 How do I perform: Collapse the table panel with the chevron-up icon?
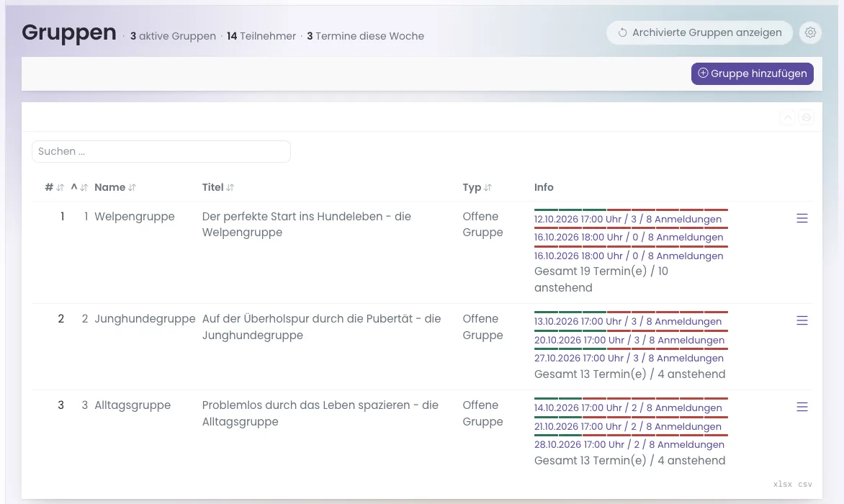pos(788,117)
